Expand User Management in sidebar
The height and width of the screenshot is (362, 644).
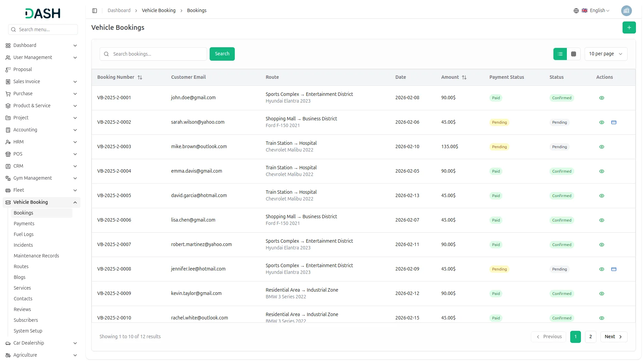(41, 57)
